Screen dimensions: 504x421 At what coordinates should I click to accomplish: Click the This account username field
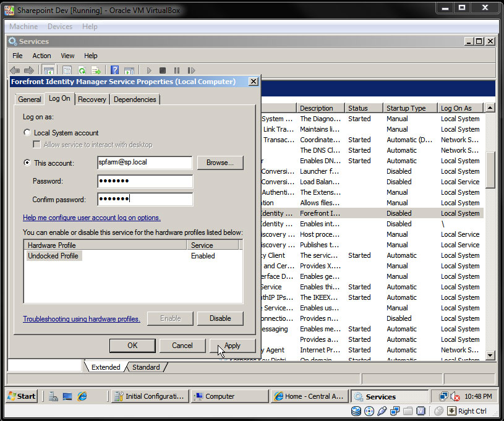click(145, 163)
